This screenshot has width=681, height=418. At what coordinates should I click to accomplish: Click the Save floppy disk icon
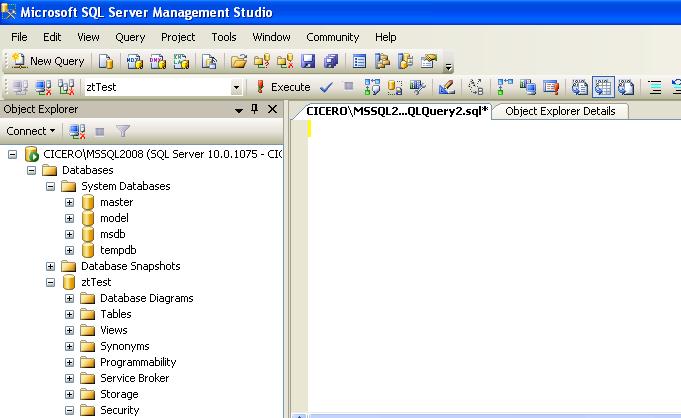coord(308,61)
